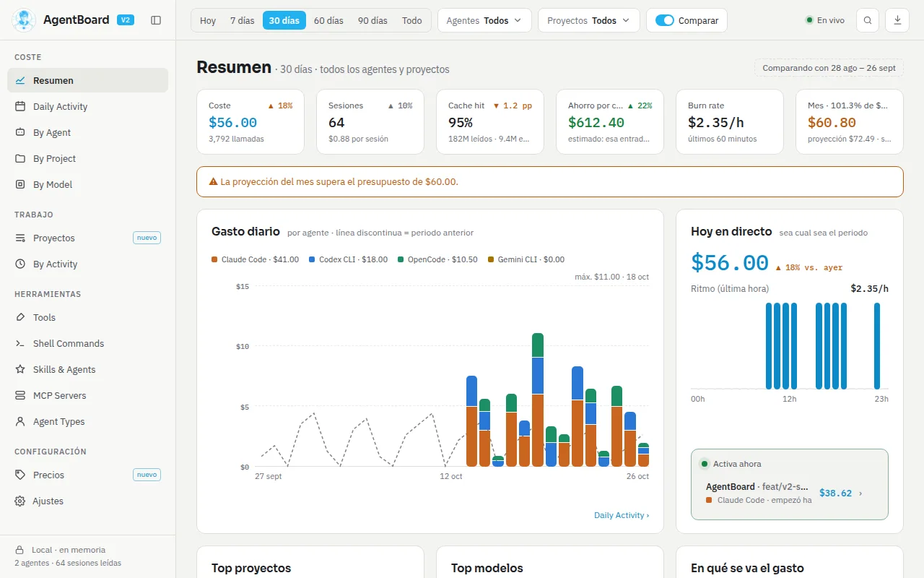Image resolution: width=924 pixels, height=578 pixels.
Task: Click the 23h bar in Ritmo chart
Action: 877,345
